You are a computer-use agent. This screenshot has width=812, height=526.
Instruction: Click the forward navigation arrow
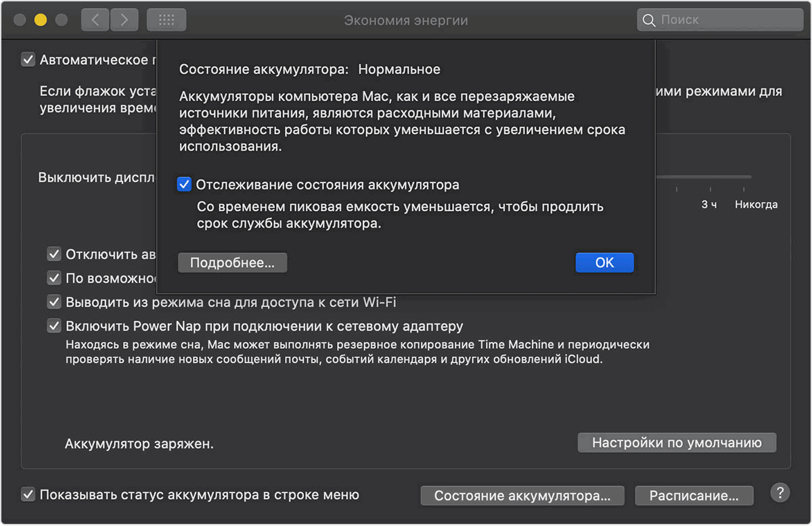(x=125, y=20)
